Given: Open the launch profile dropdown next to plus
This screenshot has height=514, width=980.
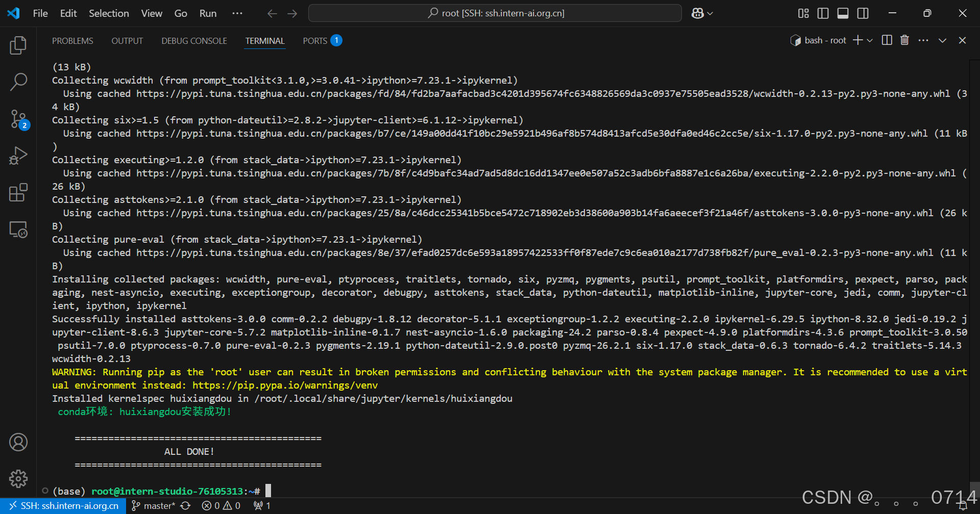Looking at the screenshot, I should [x=870, y=40].
